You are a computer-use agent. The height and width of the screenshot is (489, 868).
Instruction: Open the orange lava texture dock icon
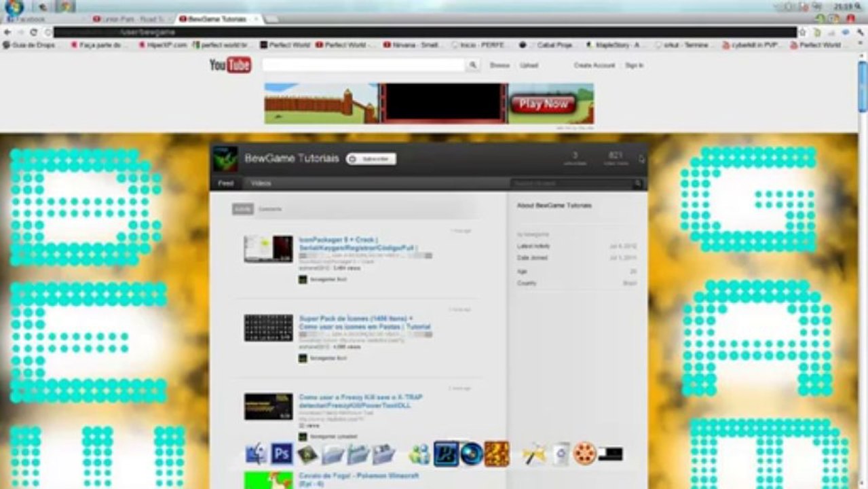click(x=497, y=454)
